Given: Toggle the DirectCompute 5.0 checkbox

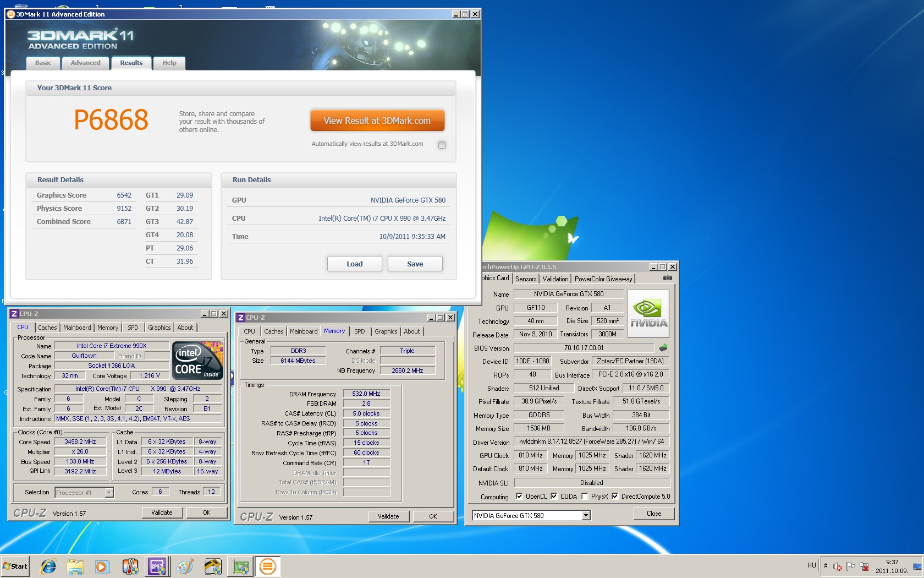Looking at the screenshot, I should (x=615, y=496).
